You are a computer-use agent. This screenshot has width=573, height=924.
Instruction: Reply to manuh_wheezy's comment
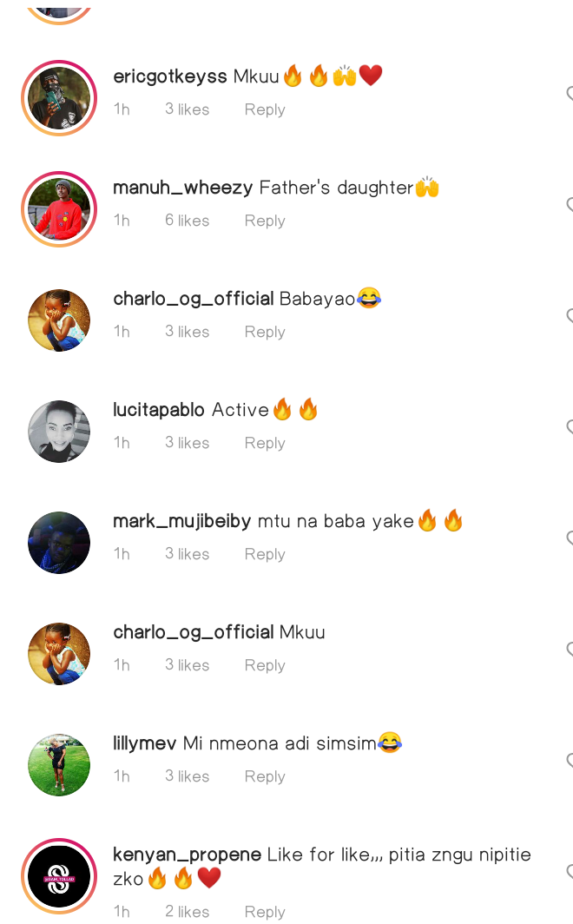265,221
